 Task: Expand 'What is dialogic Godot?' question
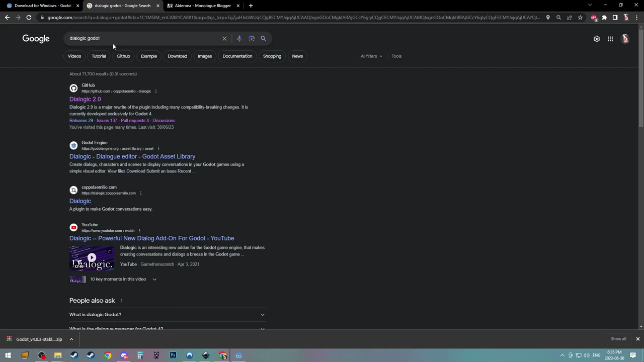pyautogui.click(x=167, y=315)
